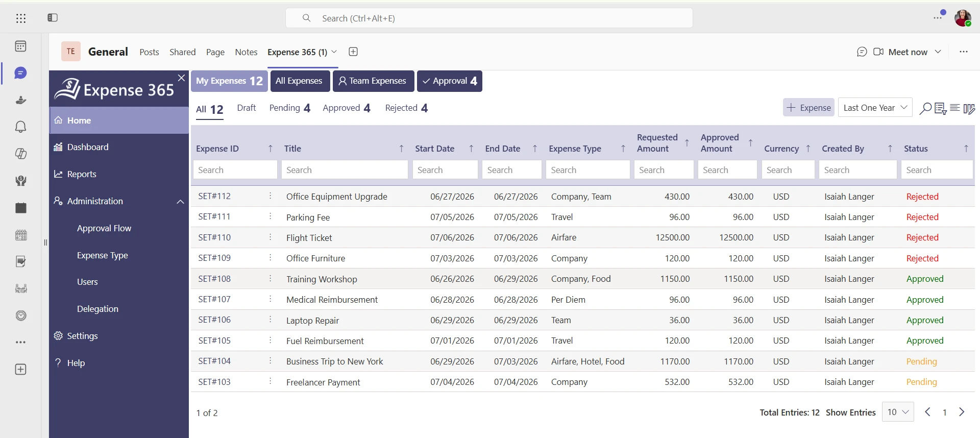The image size is (980, 438).
Task: Open the calendar icon at top of rail
Action: pyautogui.click(x=21, y=46)
